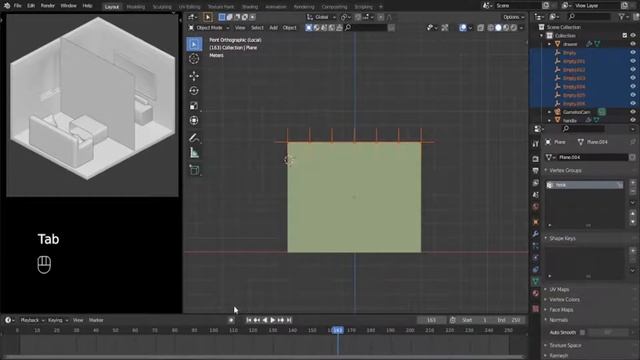
Task: Click the outliner filter funnel icon
Action: point(621,16)
